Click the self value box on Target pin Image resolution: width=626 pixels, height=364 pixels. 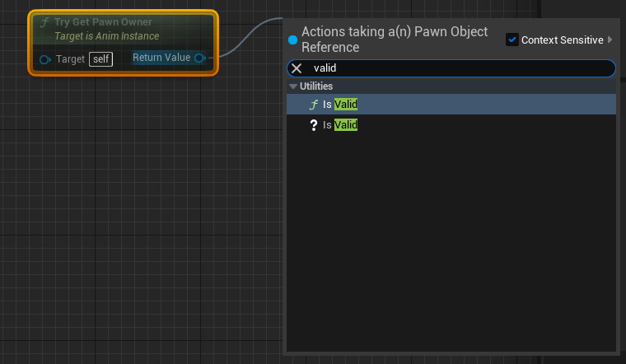pos(101,59)
